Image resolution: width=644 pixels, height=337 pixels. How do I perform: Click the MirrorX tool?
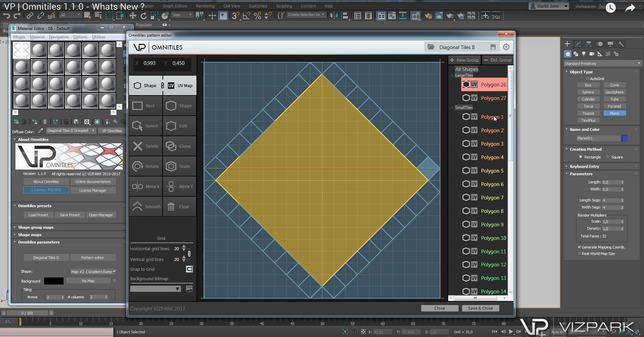coord(145,187)
